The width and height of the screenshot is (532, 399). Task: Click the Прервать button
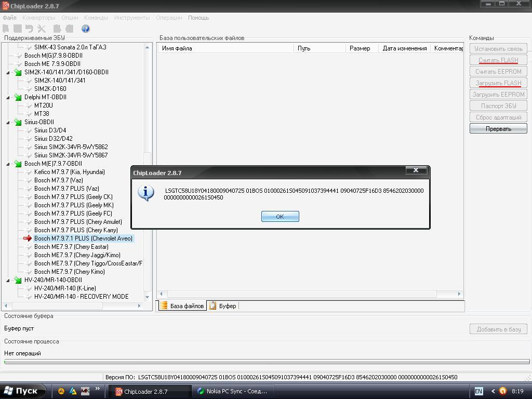tap(498, 129)
